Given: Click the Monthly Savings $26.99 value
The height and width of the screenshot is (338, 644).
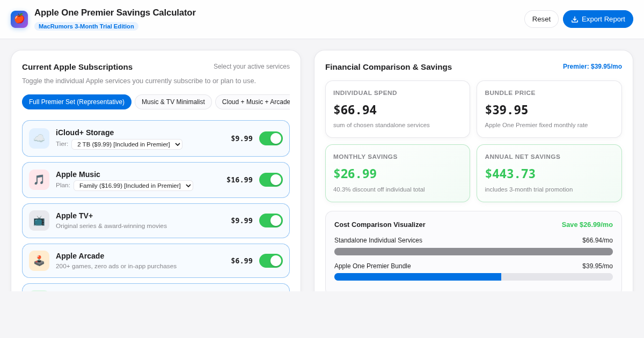Looking at the screenshot, I should point(355,174).
